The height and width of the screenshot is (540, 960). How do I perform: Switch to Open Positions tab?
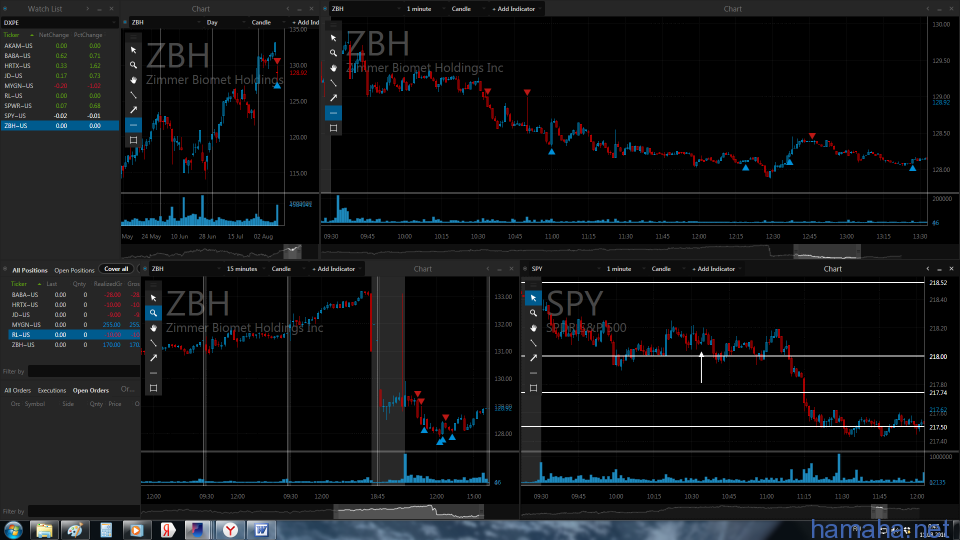point(74,270)
